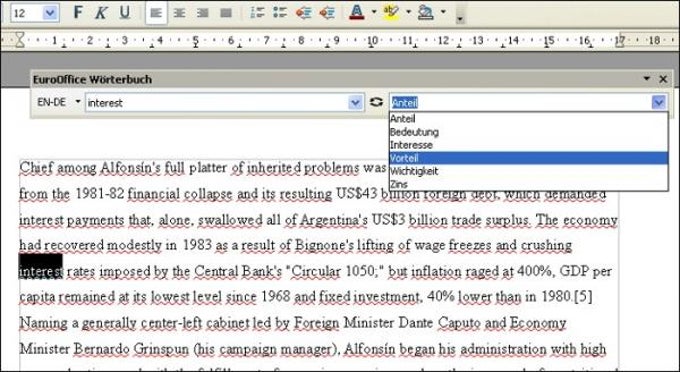680x372 pixels.
Task: Turn on numbered list
Action: (x=257, y=13)
